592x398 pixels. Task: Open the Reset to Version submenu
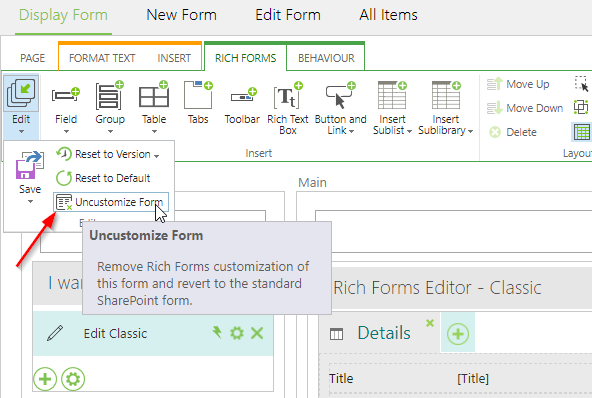(x=108, y=154)
